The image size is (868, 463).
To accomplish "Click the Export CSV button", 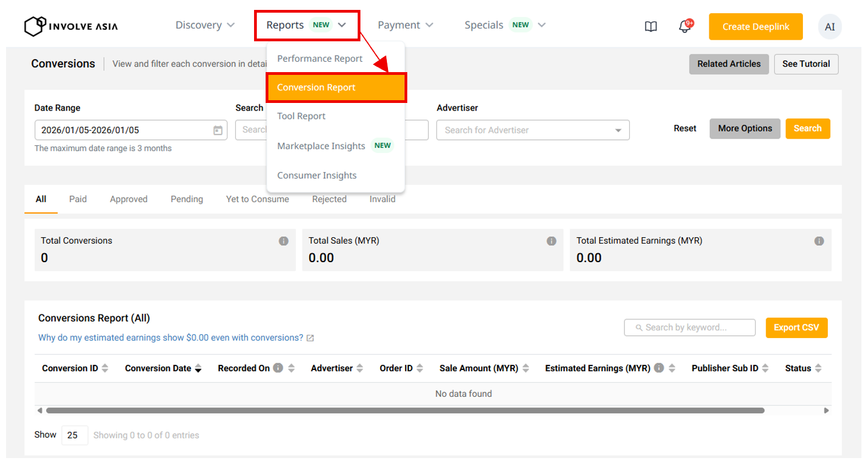I will pyautogui.click(x=796, y=328).
